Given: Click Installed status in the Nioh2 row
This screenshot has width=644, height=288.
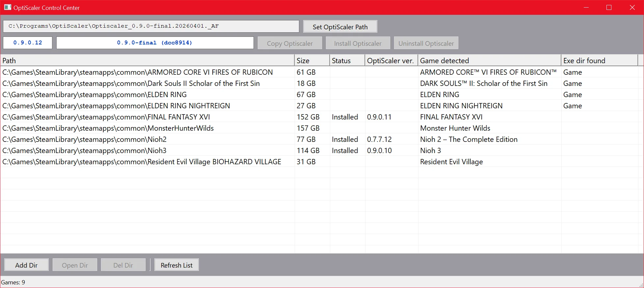Looking at the screenshot, I should point(345,139).
